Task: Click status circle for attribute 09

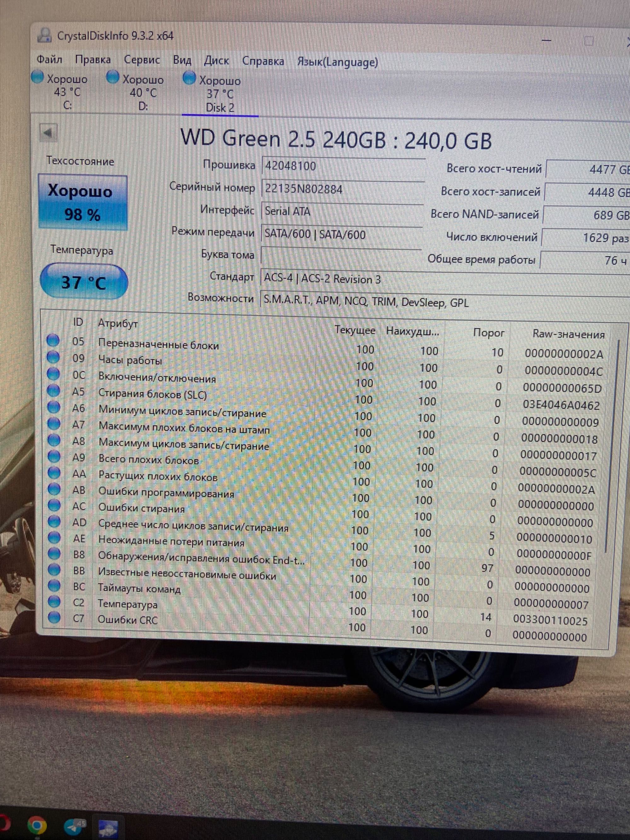Action: (x=53, y=357)
